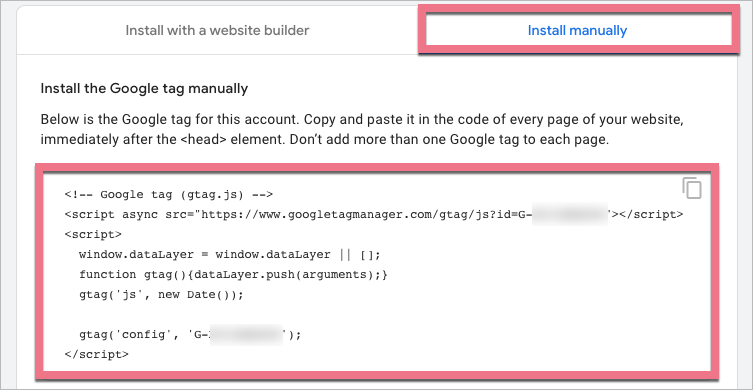Click the opening '<script>' line

pyautogui.click(x=93, y=235)
